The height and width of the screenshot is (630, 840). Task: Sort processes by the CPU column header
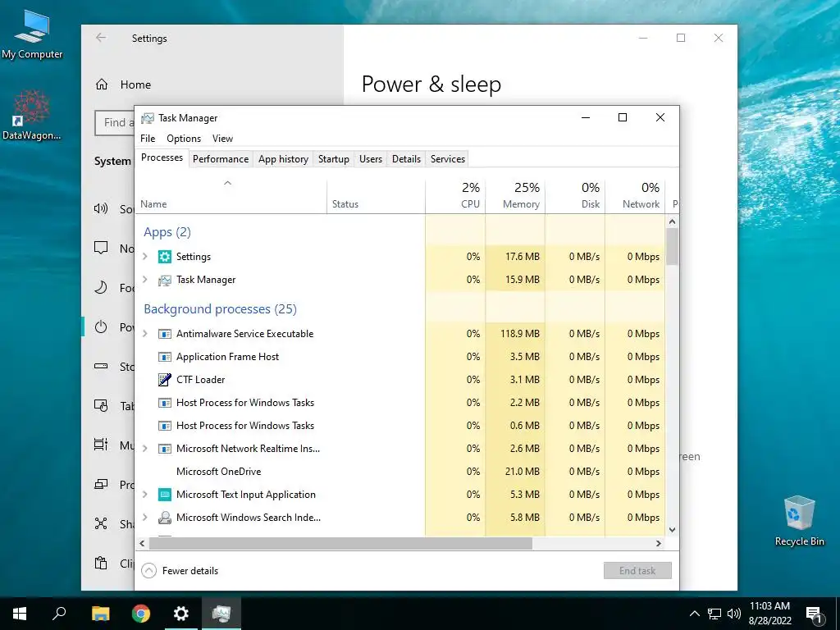pyautogui.click(x=455, y=195)
